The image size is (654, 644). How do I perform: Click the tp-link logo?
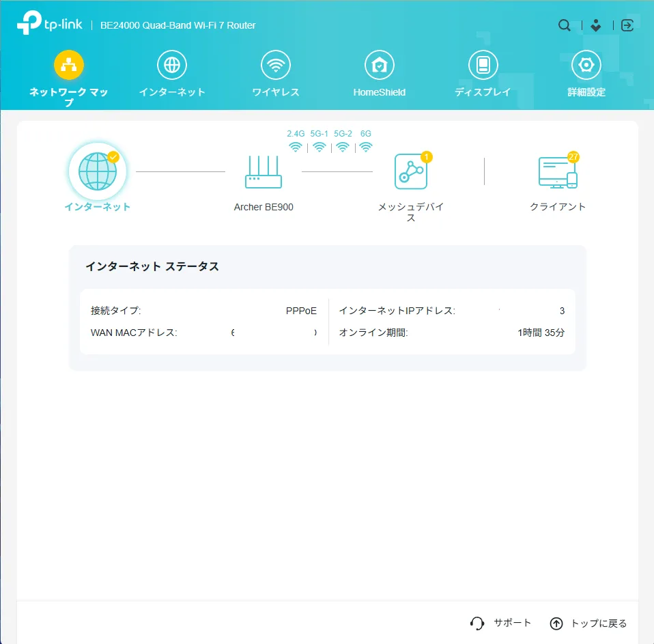pyautogui.click(x=50, y=23)
